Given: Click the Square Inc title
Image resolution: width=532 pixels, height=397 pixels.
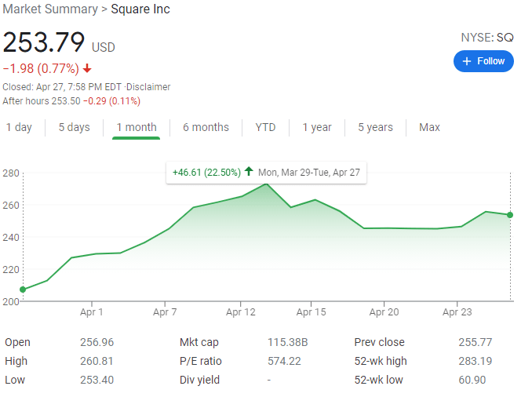Looking at the screenshot, I should [x=140, y=9].
